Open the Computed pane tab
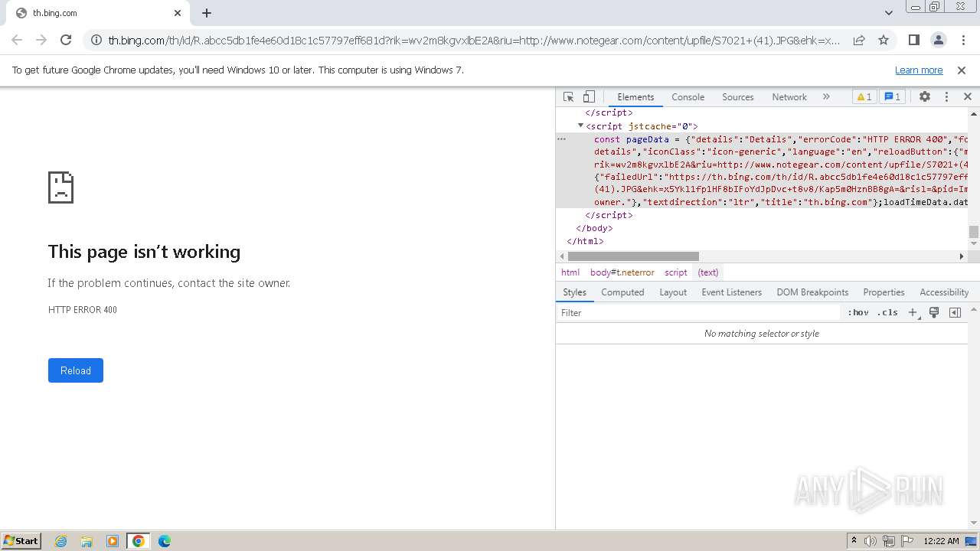The width and height of the screenshot is (980, 551). click(622, 292)
